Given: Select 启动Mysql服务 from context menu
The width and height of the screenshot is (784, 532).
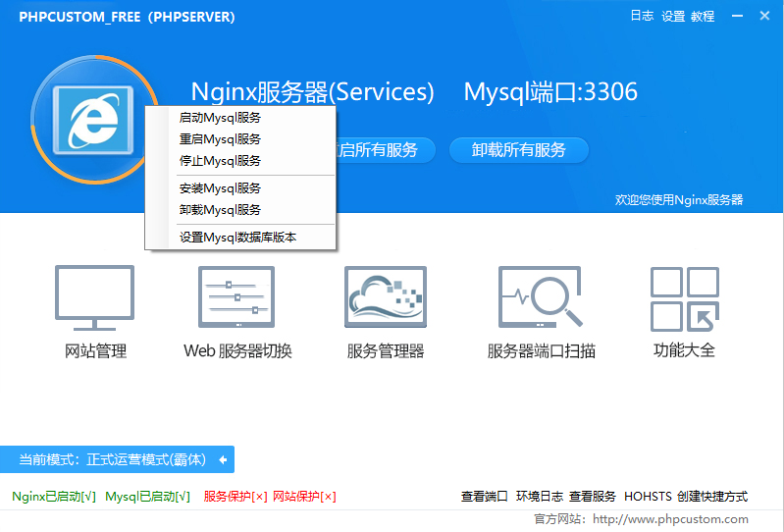Looking at the screenshot, I should click(220, 118).
